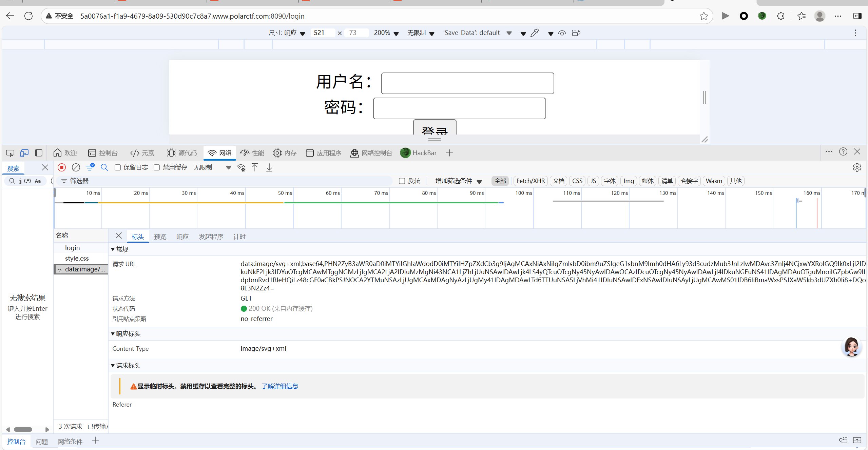Screen dimensions: 868x450
Task: Enable the 禁用缓存 checkbox
Action: [157, 167]
